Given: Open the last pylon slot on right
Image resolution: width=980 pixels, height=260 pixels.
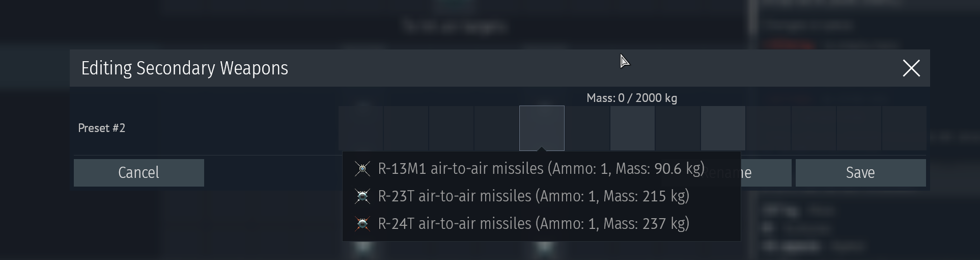Looking at the screenshot, I should pyautogui.click(x=904, y=128).
